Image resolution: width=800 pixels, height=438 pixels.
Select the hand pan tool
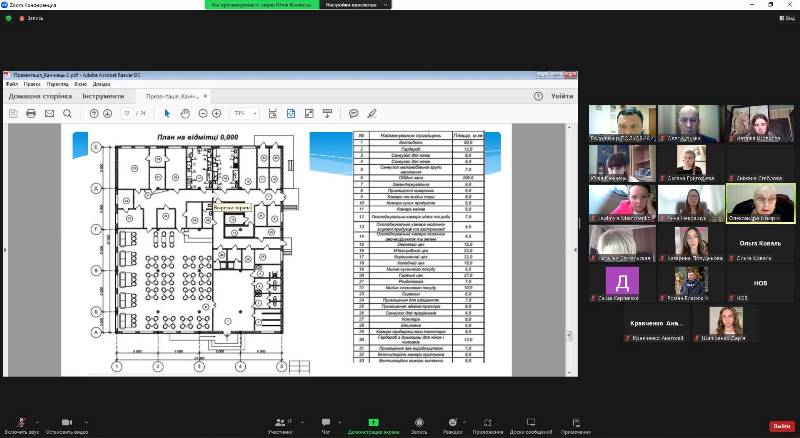[x=185, y=114]
